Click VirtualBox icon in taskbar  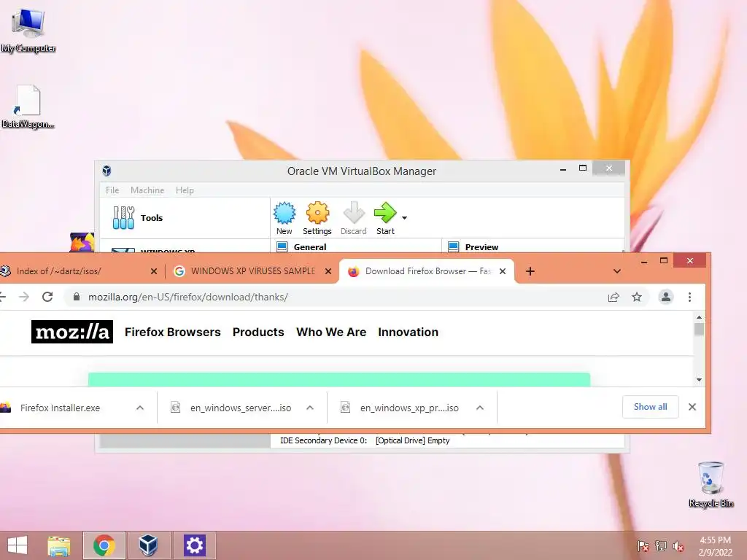pyautogui.click(x=148, y=545)
